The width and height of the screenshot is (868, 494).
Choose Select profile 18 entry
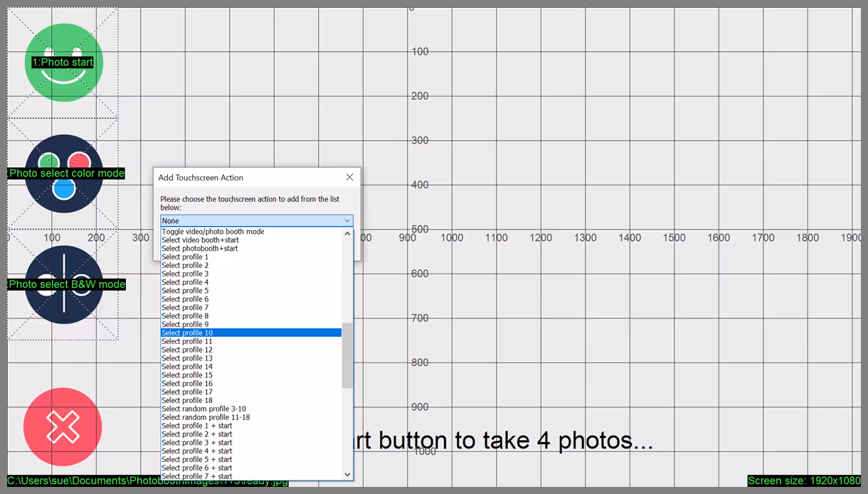coord(251,401)
